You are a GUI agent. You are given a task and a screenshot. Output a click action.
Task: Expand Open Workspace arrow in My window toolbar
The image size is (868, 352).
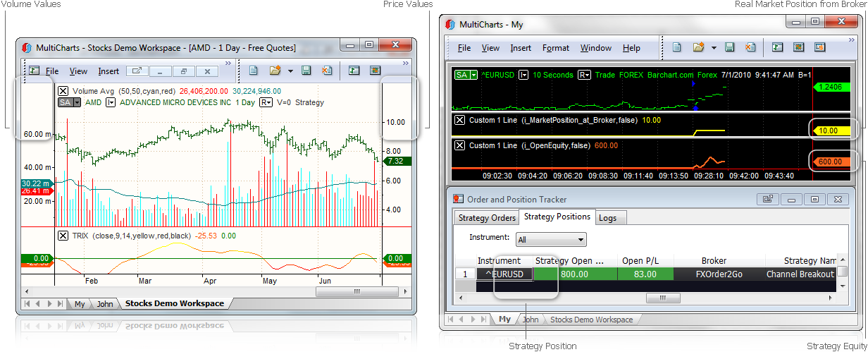pyautogui.click(x=714, y=48)
